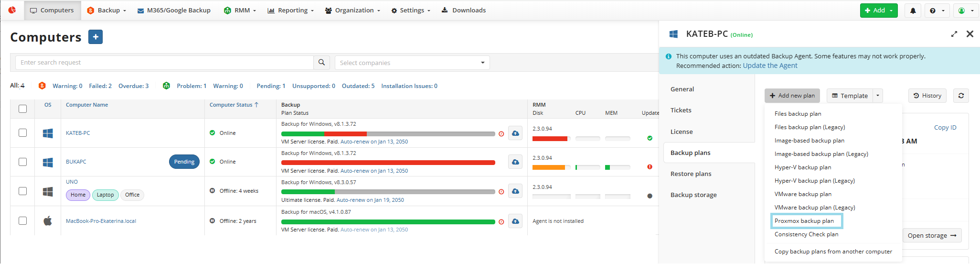980x264 pixels.
Task: Refresh the backup plans list
Action: 961,96
